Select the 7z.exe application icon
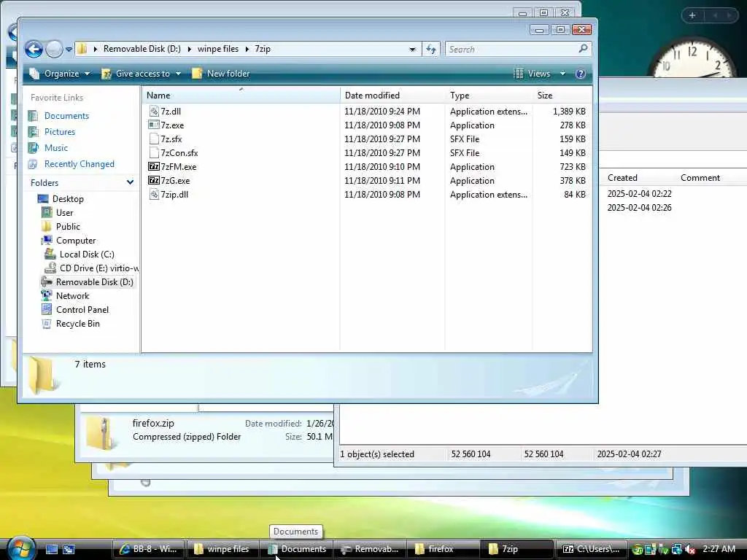The image size is (747, 560). point(154,125)
